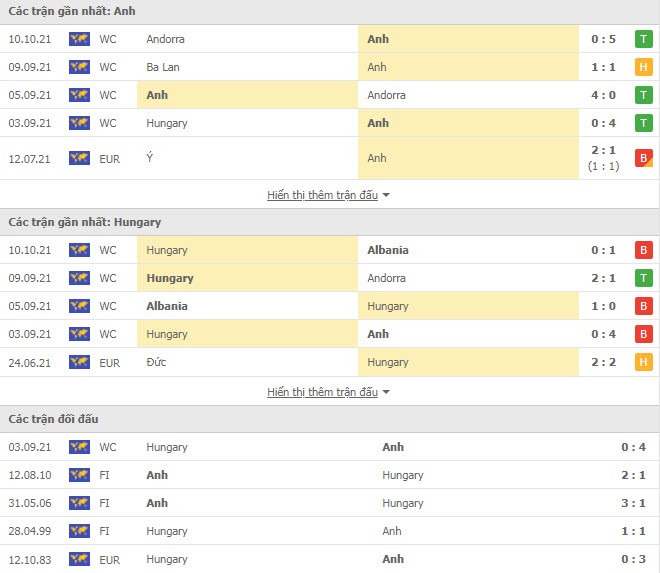Viewport: 660px width, 573px height.
Task: Click the green T badge for Hungary-Andorra 2:1
Action: pos(644,278)
